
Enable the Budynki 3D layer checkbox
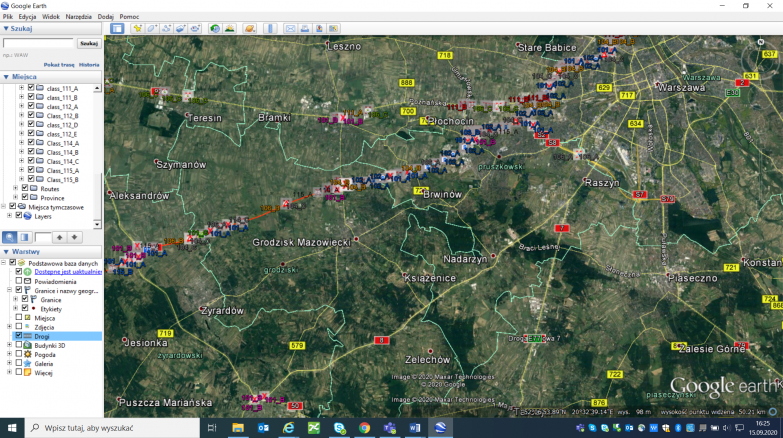[19, 345]
